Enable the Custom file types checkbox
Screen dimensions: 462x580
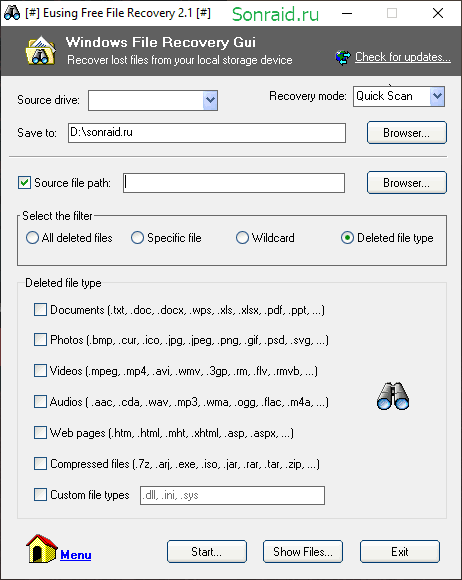point(40,495)
